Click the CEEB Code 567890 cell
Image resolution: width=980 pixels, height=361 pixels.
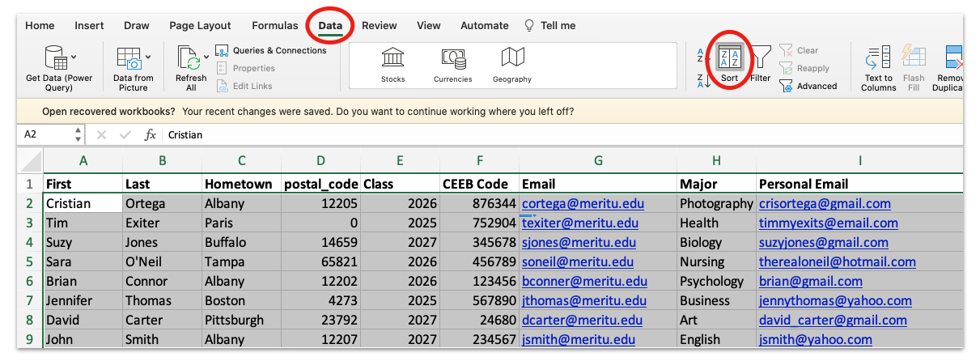pos(480,300)
